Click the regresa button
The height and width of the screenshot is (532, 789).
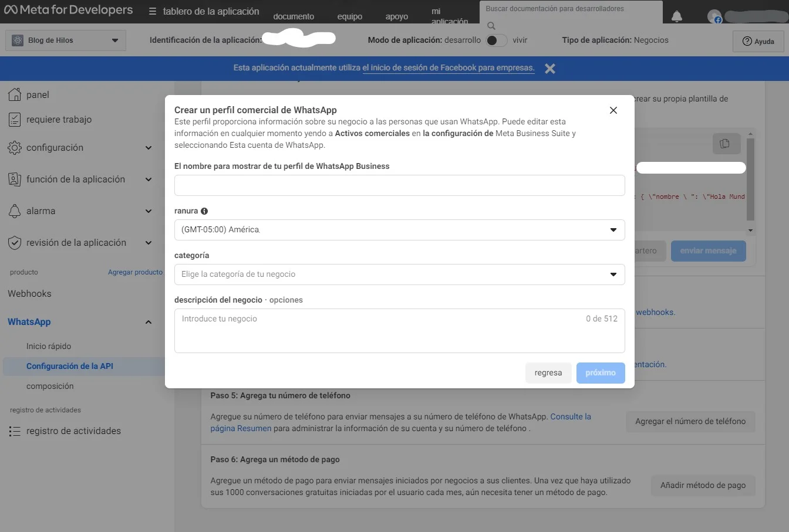pos(548,373)
